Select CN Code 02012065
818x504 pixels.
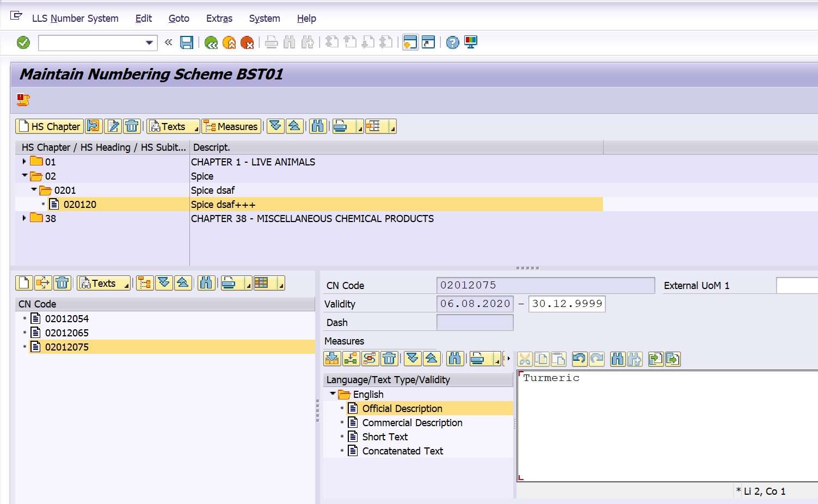coord(67,333)
